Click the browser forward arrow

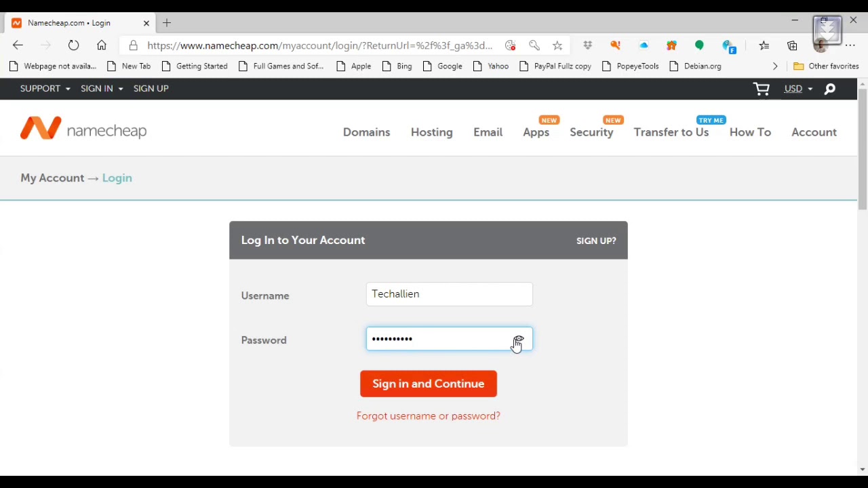(x=45, y=45)
